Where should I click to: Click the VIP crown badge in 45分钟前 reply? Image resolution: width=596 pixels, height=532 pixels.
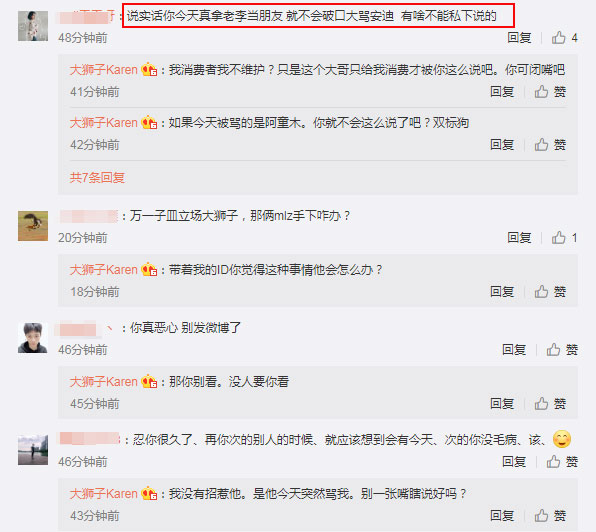pyautogui.click(x=149, y=382)
